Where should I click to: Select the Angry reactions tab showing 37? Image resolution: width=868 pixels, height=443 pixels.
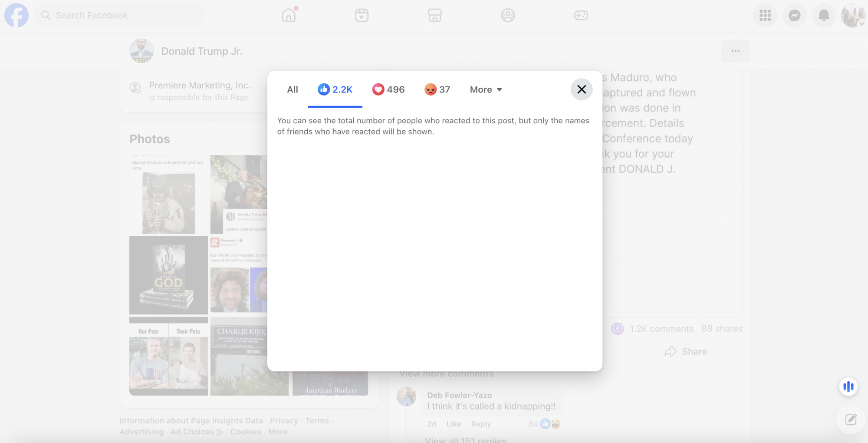tap(437, 89)
